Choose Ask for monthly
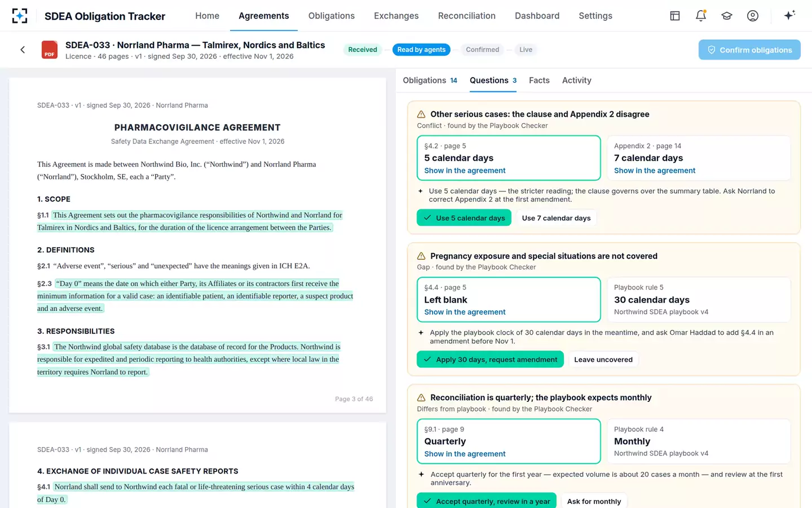Screen dimensions: 812x508 coord(594,501)
